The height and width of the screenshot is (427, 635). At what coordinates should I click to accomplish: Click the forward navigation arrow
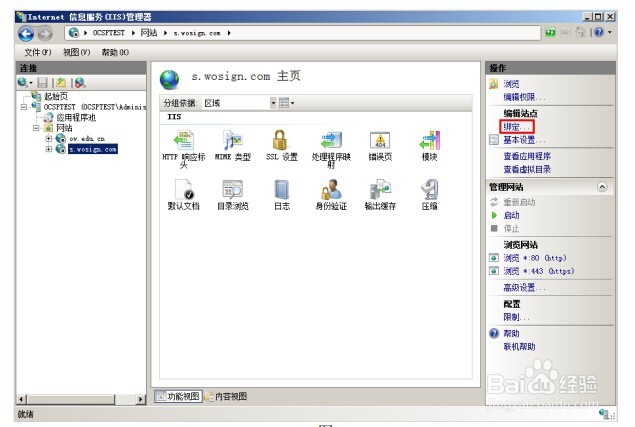pyautogui.click(x=45, y=34)
